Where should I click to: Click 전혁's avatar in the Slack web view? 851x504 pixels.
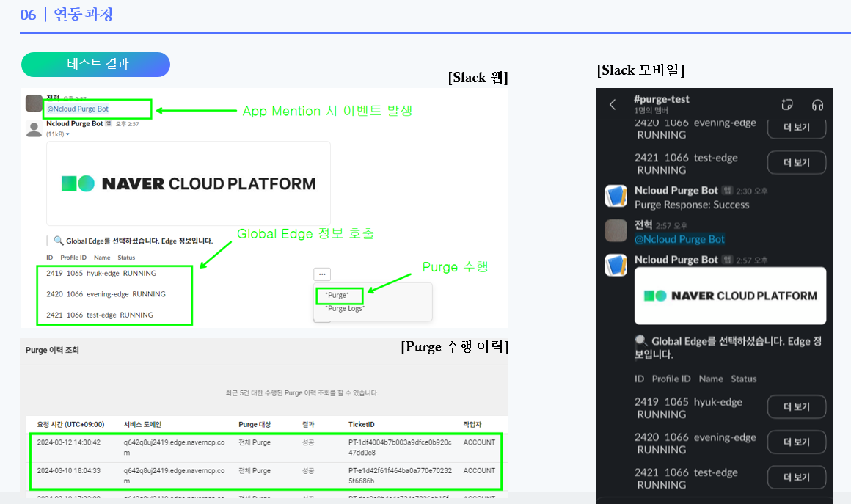coord(34,103)
